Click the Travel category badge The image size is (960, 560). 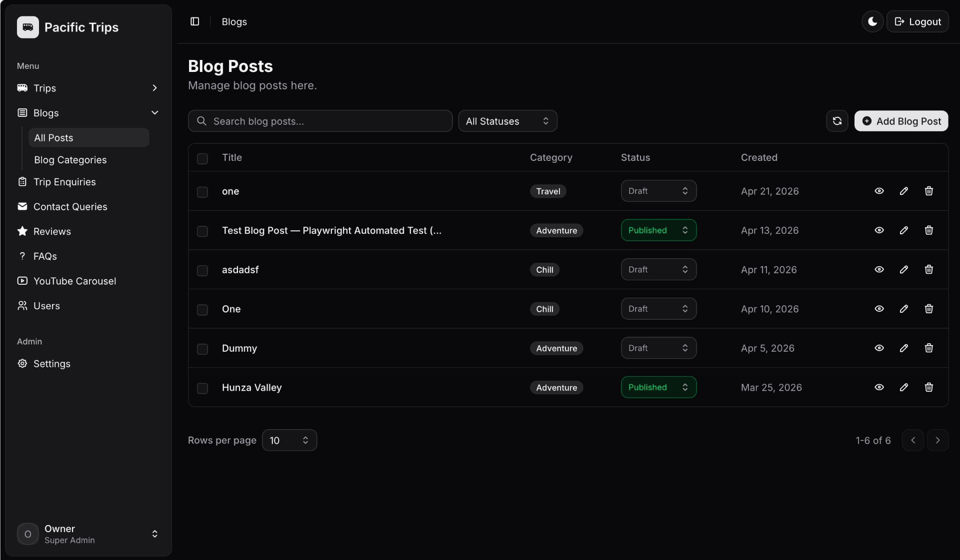click(x=548, y=191)
